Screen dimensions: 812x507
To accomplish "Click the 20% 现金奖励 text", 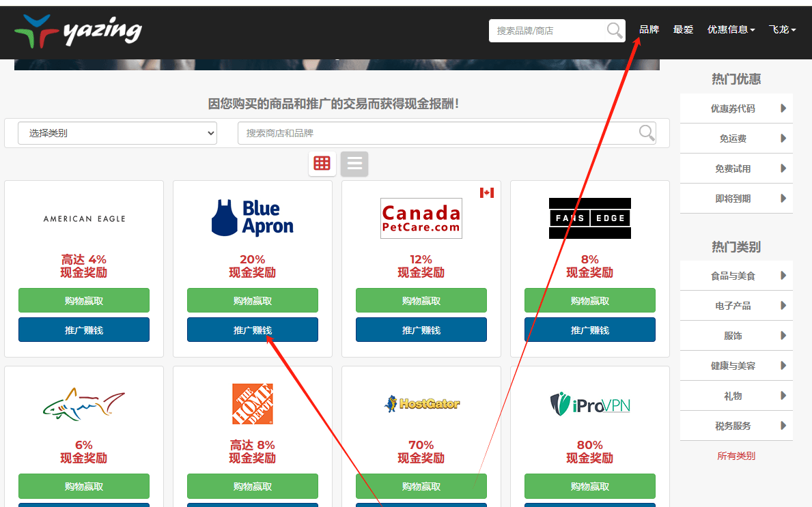I will click(253, 266).
